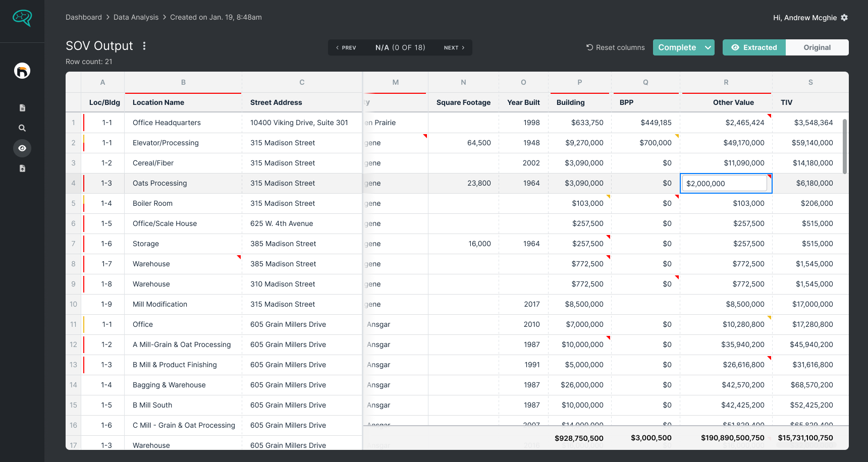This screenshot has height=462, width=868.
Task: Select the 'Elevator/Processing' cell
Action: (x=183, y=143)
